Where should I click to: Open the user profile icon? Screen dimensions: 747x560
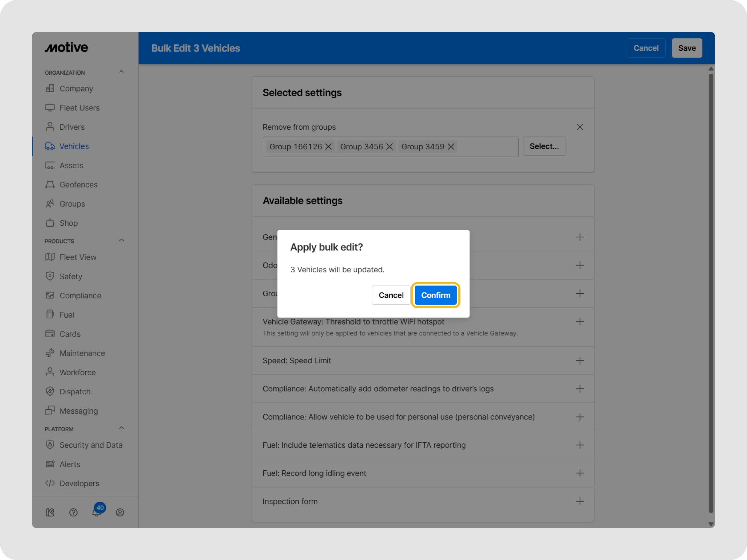coord(120,512)
